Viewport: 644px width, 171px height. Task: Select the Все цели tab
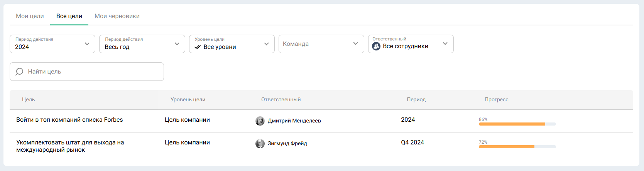(69, 16)
